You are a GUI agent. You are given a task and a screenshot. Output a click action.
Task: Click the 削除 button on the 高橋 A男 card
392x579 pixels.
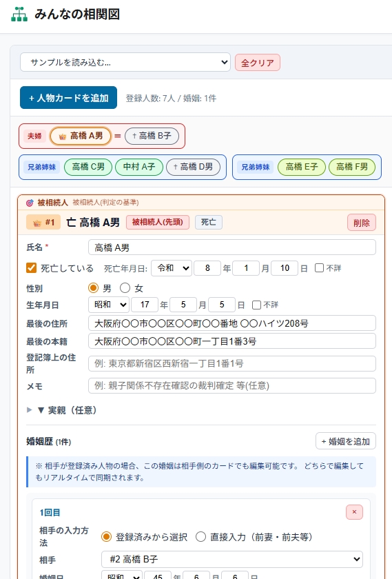click(x=362, y=222)
